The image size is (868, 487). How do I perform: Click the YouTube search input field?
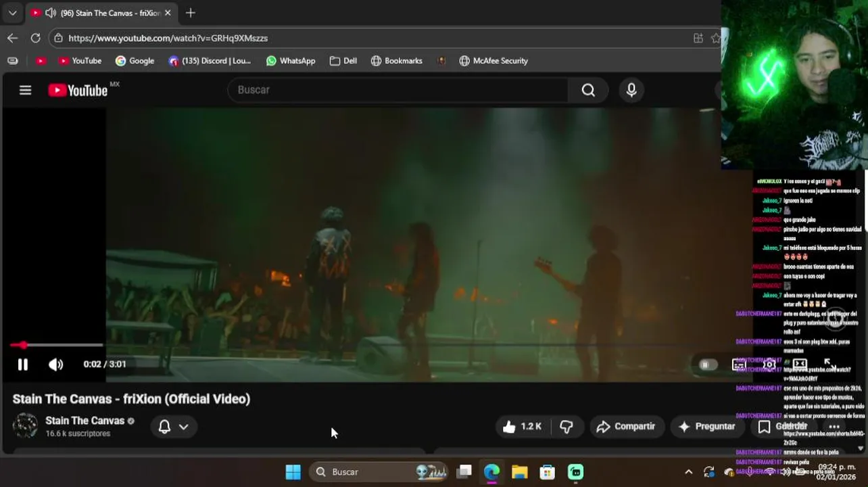click(398, 90)
